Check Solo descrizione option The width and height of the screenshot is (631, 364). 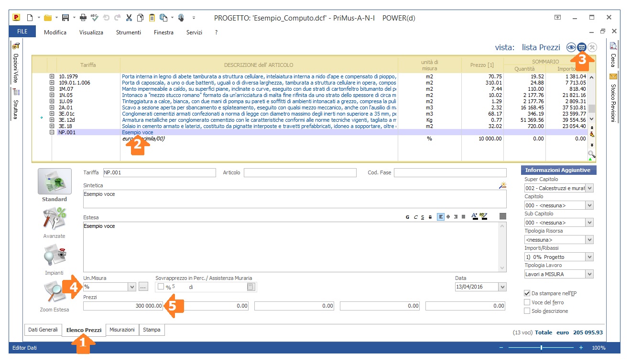(x=527, y=311)
